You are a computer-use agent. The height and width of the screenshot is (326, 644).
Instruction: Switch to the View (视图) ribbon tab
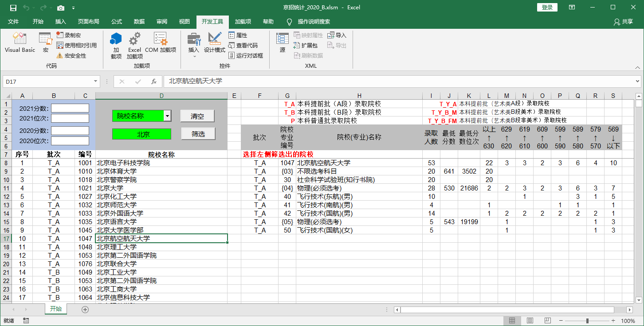185,21
